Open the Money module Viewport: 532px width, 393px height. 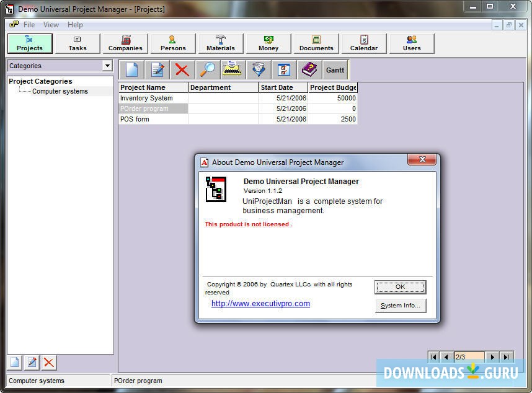coord(268,43)
